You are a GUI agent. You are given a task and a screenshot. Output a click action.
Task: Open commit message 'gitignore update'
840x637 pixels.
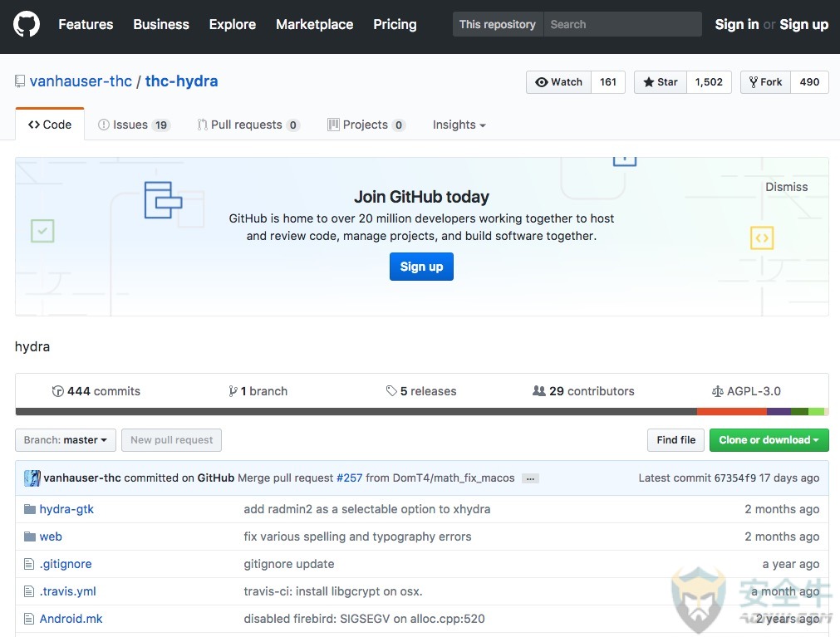click(x=289, y=564)
